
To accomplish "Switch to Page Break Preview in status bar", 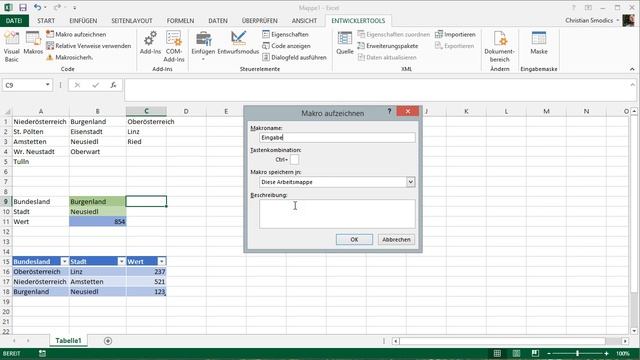I will (x=535, y=353).
